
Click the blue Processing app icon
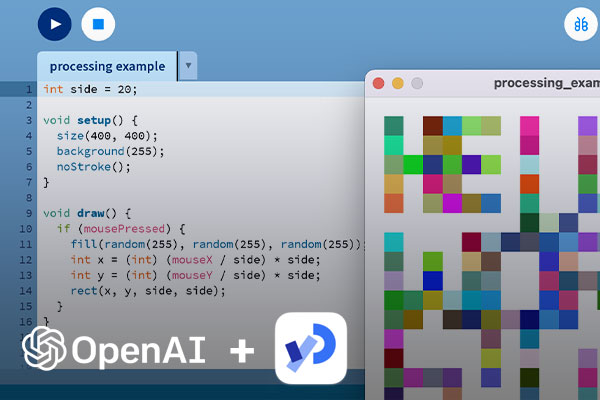coord(311,348)
